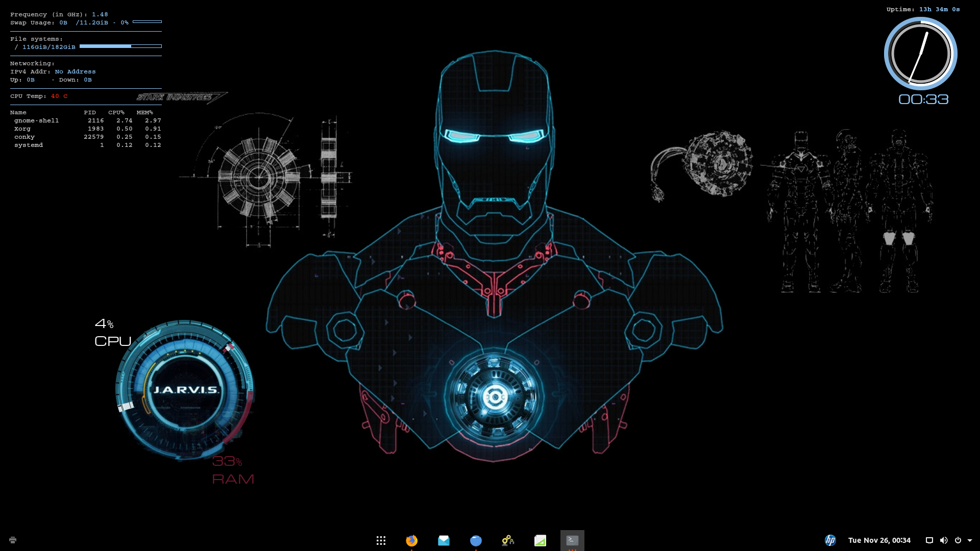Click the printer icon in the panel
Viewport: 980px width, 551px height.
[13, 540]
